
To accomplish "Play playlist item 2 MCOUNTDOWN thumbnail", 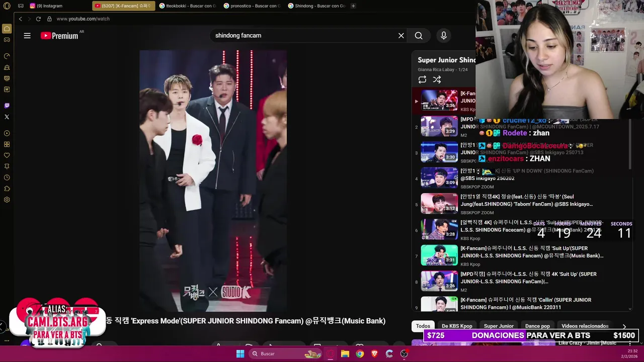I will coord(439,126).
